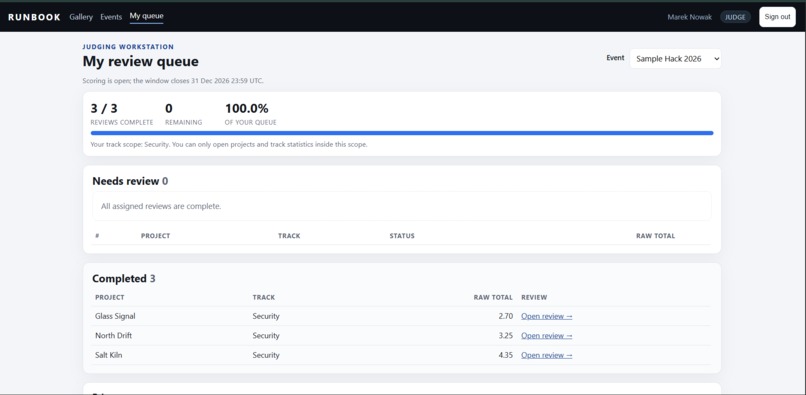Viewport: 806px width, 395px height.
Task: Open review for Salt Kiln
Action: (x=546, y=355)
